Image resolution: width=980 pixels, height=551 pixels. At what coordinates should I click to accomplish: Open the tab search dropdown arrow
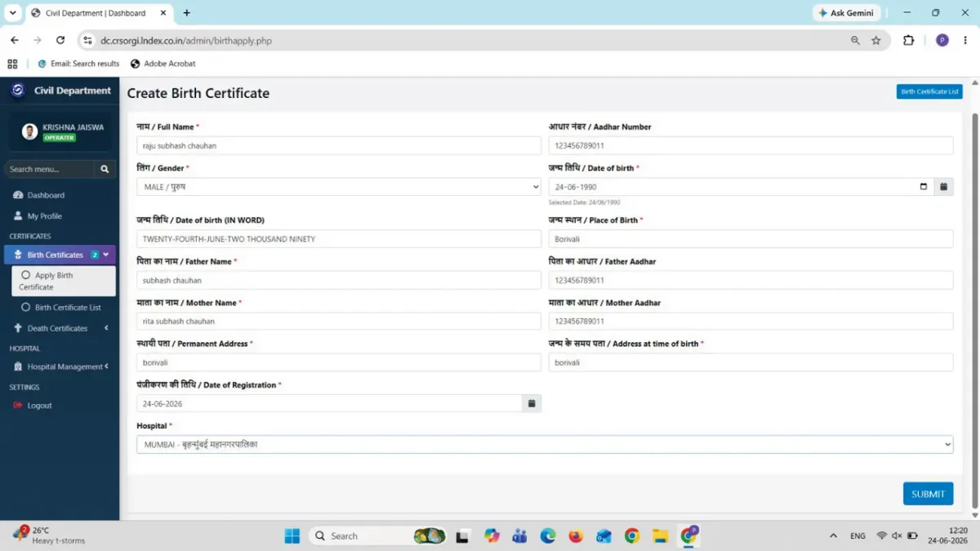pyautogui.click(x=11, y=13)
